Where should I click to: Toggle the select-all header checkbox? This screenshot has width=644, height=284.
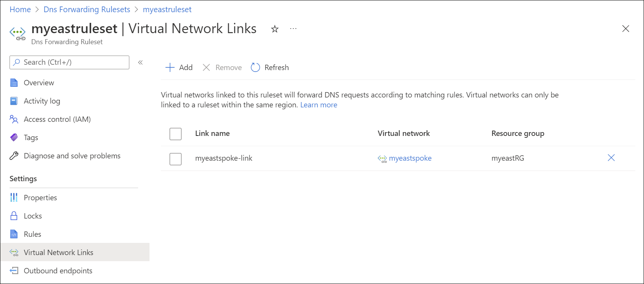[175, 134]
